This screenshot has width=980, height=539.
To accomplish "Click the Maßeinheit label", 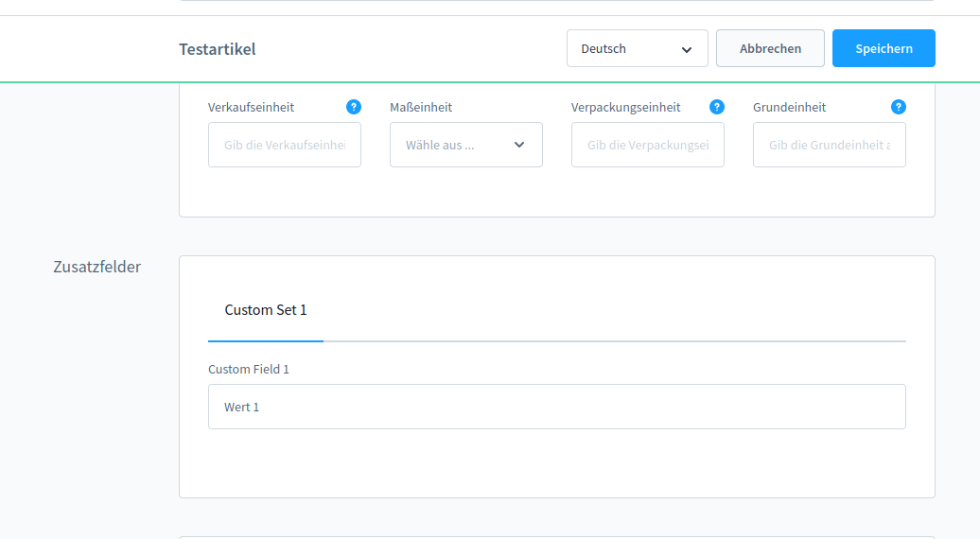I will (421, 108).
